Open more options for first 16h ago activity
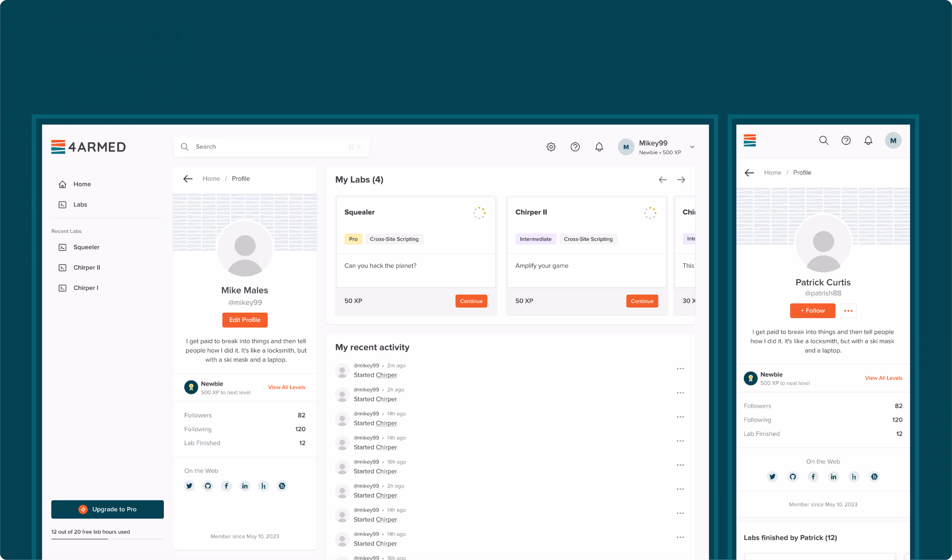952x560 pixels. tap(680, 465)
